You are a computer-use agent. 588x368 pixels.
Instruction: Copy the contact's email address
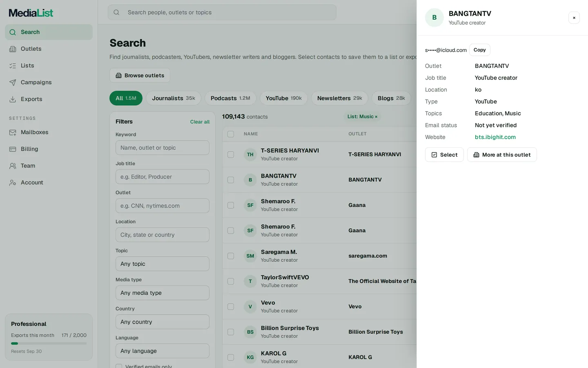(480, 50)
